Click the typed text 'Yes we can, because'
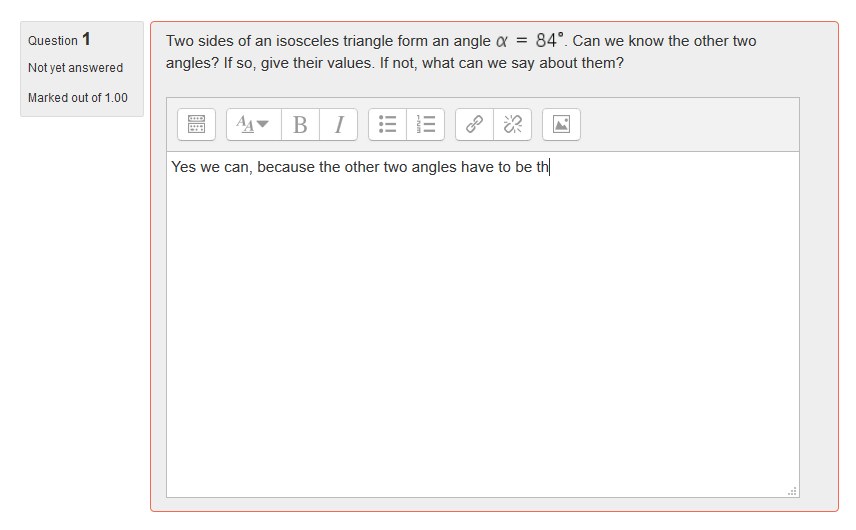The width and height of the screenshot is (856, 530). pyautogui.click(x=243, y=167)
